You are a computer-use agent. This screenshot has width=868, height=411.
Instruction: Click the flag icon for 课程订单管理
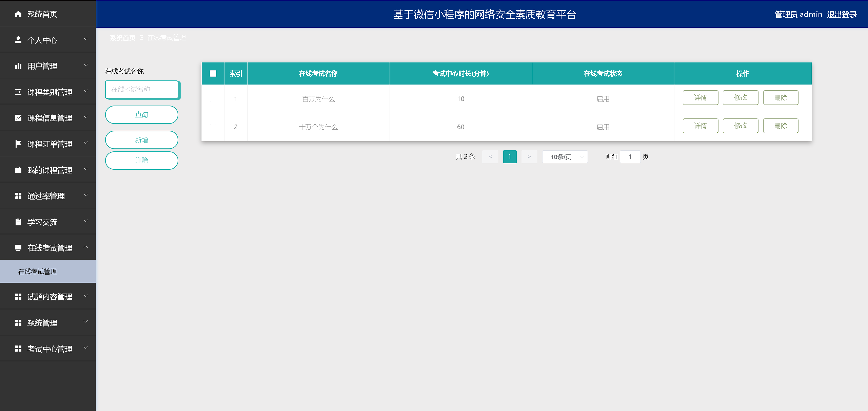[18, 144]
